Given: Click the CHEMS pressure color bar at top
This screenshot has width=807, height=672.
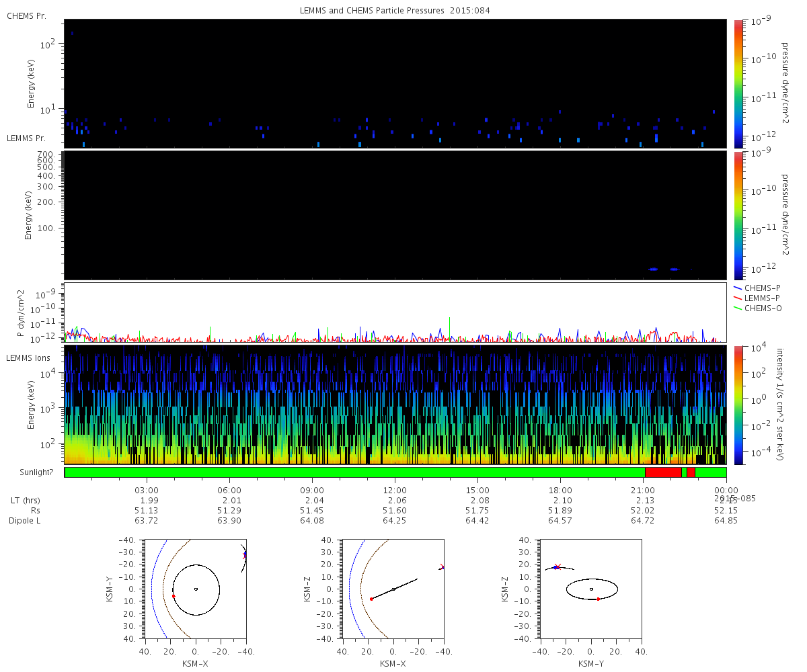Looking at the screenshot, I should coord(738,83).
